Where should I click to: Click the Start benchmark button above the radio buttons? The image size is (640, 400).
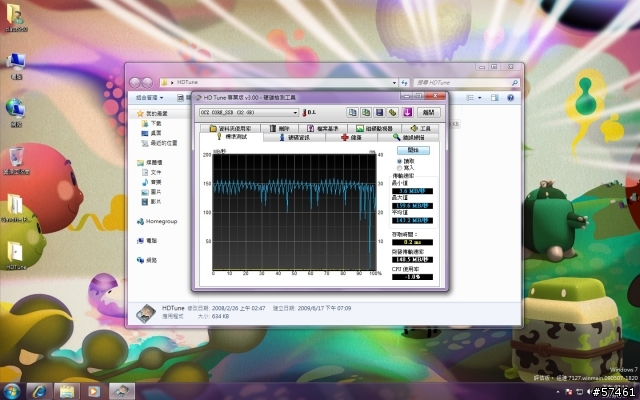point(413,150)
